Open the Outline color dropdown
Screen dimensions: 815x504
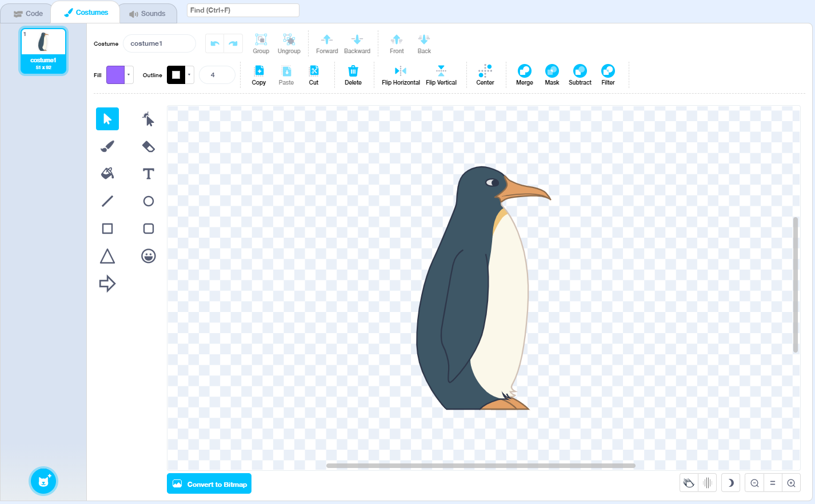pyautogui.click(x=189, y=74)
